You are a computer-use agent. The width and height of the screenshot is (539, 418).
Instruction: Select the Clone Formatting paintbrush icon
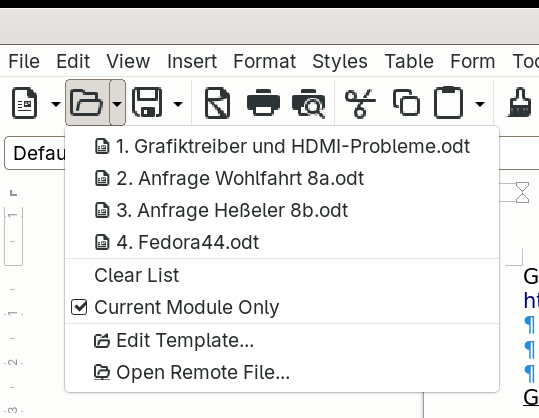(x=520, y=103)
